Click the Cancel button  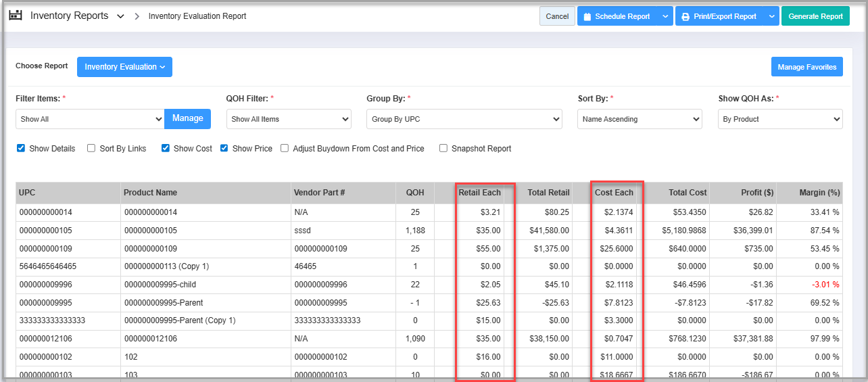click(x=557, y=16)
